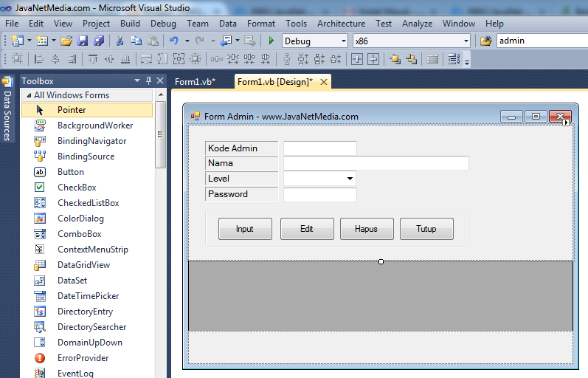
Task: Open Add New Item dropdown arrow
Action: [x=54, y=41]
